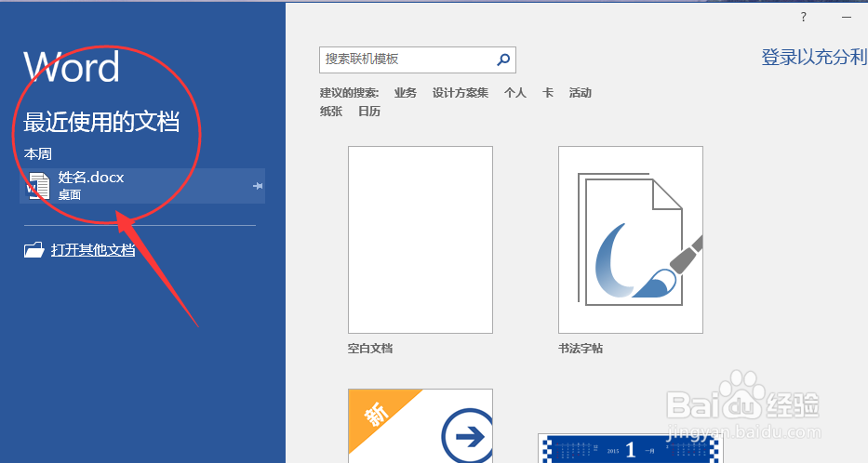Open the help question mark
Screen dimensions: 868x463
click(x=803, y=17)
